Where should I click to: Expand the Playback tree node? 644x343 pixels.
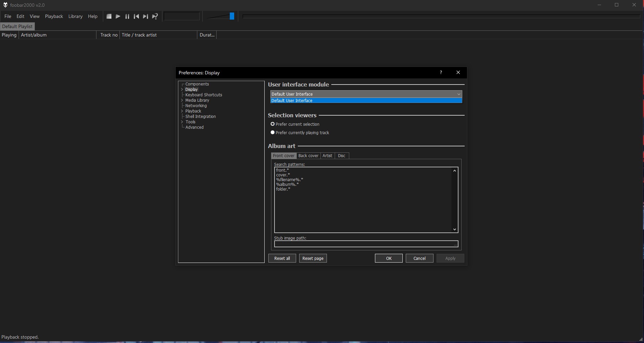(182, 111)
